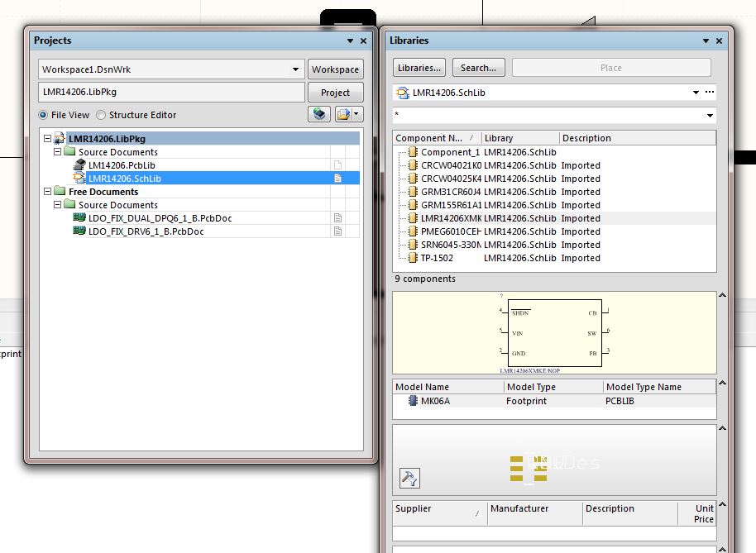Image resolution: width=756 pixels, height=553 pixels.
Task: Open the Libraries panel options arrow
Action: pyautogui.click(x=706, y=41)
